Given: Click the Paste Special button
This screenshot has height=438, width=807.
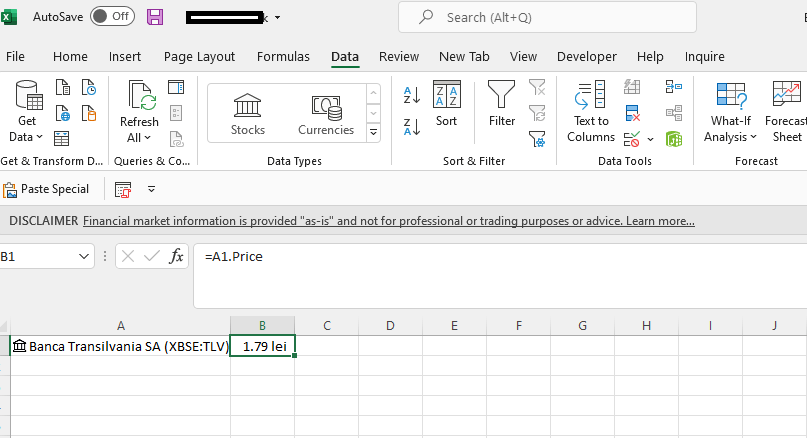Looking at the screenshot, I should point(46,189).
